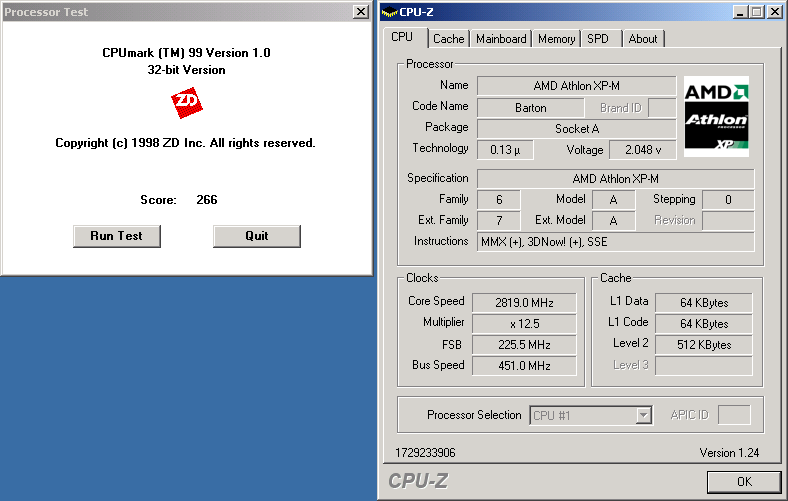Click the L1 Code value 64 KBytes
Viewport: 788px width, 501px height.
[x=704, y=324]
